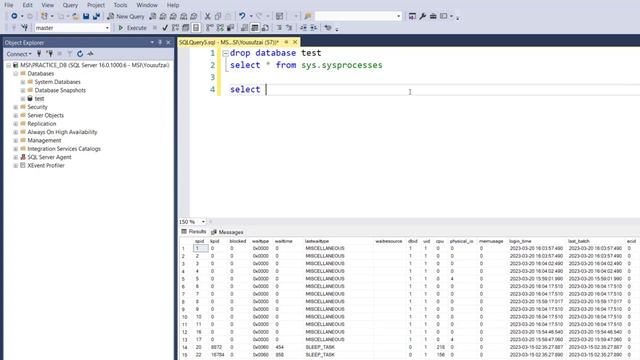
Task: Expand the System Databases node
Action: pyautogui.click(x=23, y=82)
